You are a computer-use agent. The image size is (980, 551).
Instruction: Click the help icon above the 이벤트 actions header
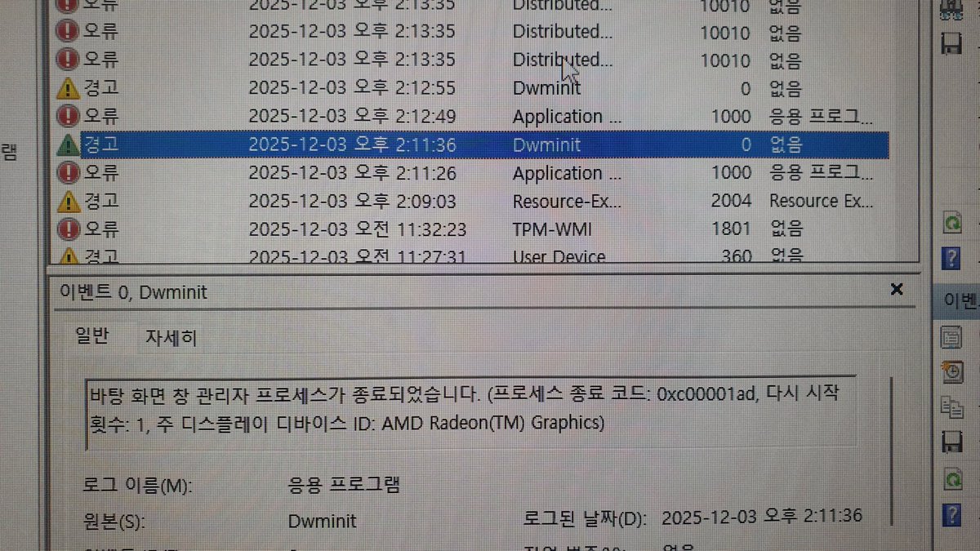(x=951, y=260)
